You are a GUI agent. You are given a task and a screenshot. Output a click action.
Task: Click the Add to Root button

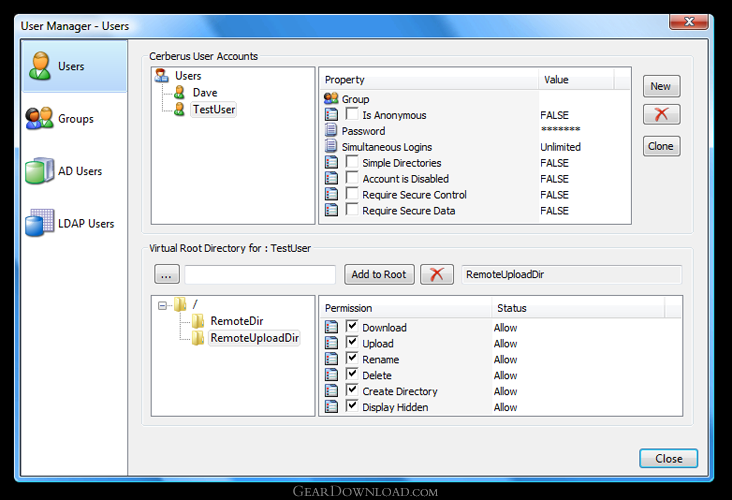[x=379, y=275]
